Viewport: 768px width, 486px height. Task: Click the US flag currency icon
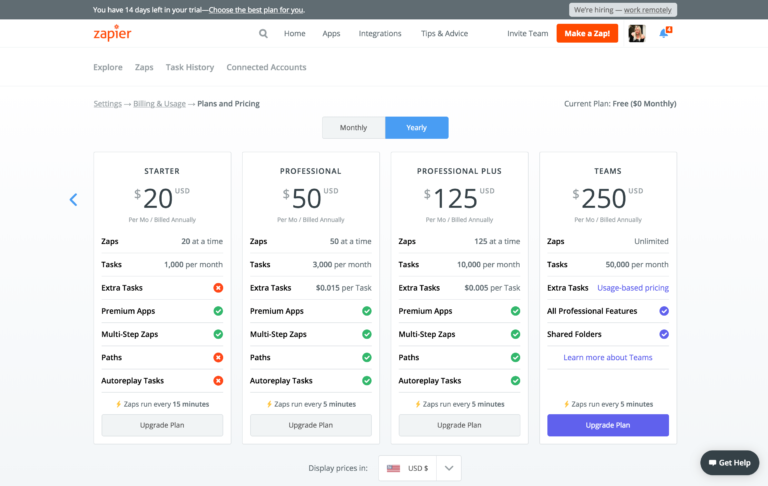(393, 468)
